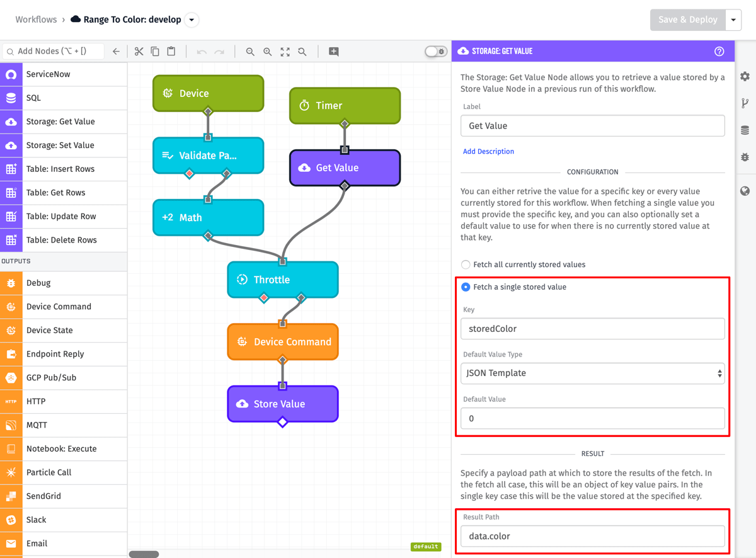Fit workflow to screen icon

tap(285, 52)
